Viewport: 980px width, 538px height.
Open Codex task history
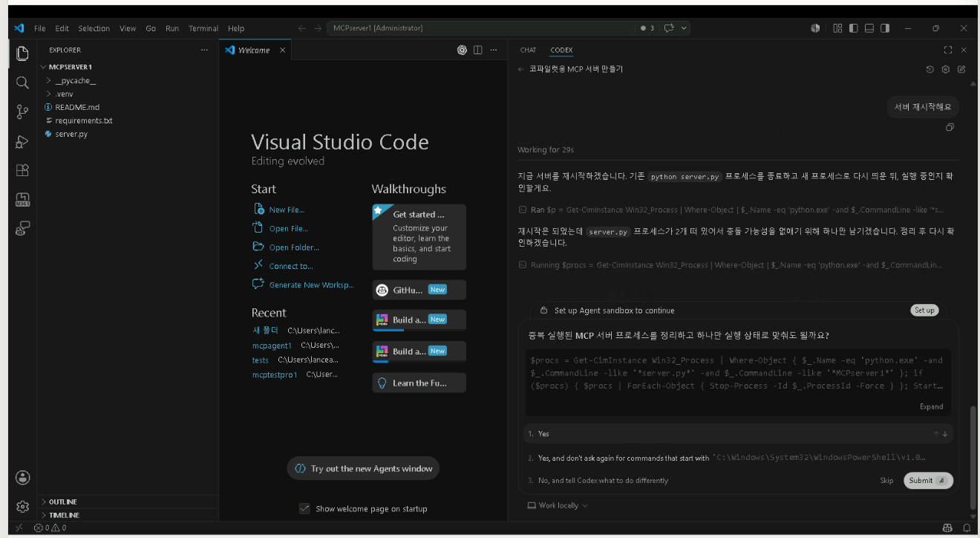click(930, 69)
